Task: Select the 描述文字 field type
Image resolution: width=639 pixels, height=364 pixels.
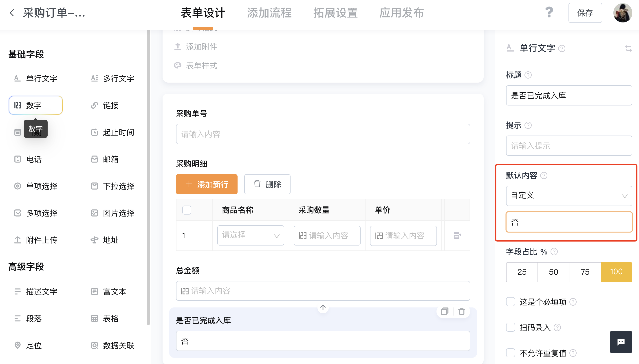Action: click(x=35, y=292)
